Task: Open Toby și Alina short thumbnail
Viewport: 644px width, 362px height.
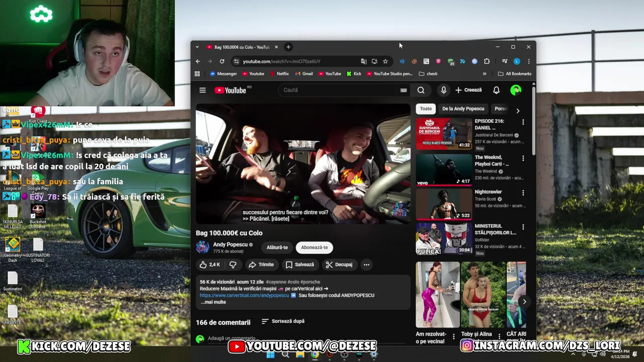Action: [483, 295]
